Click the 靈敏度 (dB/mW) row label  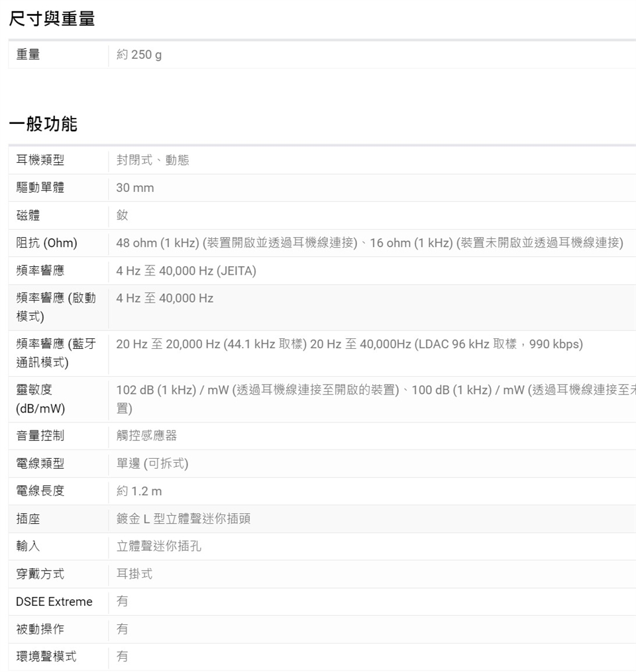(40, 399)
